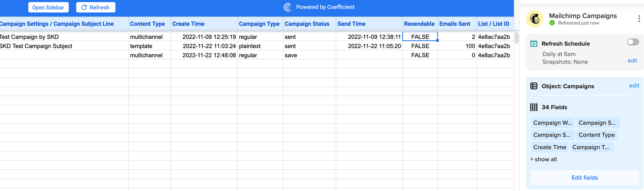
Task: Select FALSE cell in save row
Action: coord(420,55)
